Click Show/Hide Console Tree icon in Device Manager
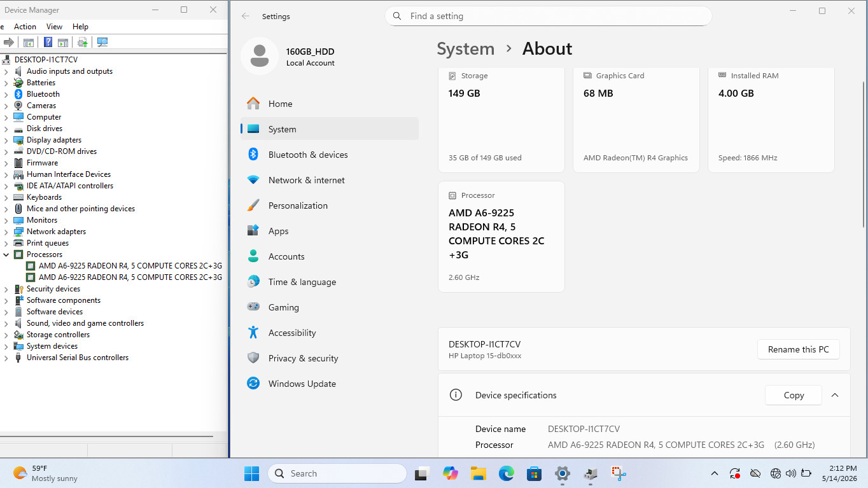The height and width of the screenshot is (488, 868). (28, 43)
